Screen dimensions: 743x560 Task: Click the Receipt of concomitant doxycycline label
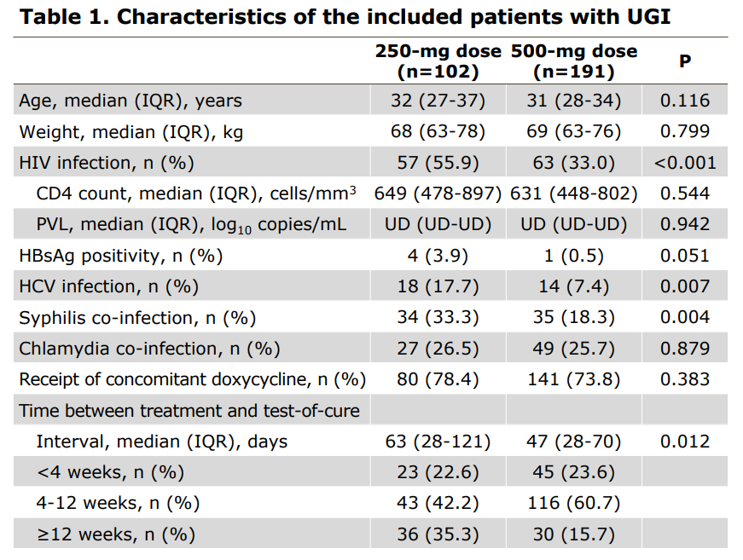[192, 379]
